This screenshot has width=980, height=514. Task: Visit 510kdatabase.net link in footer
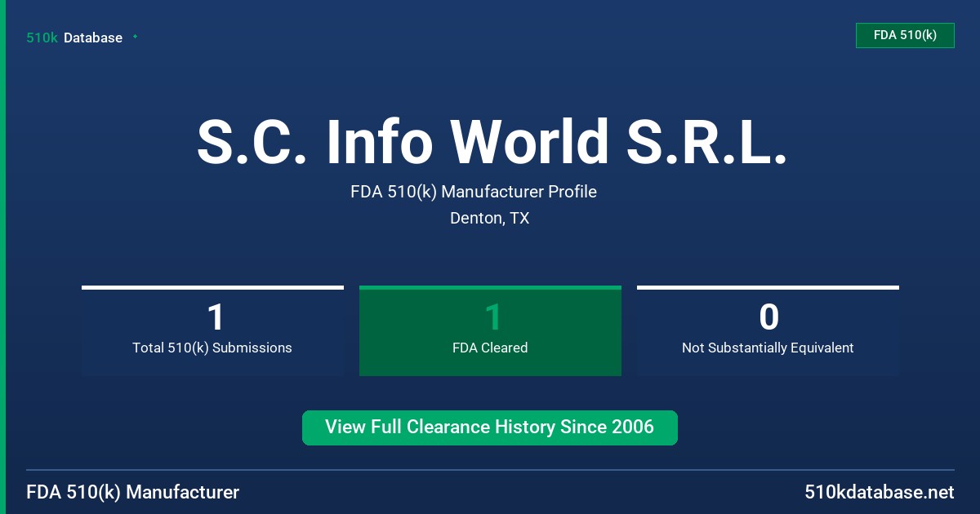tap(879, 492)
